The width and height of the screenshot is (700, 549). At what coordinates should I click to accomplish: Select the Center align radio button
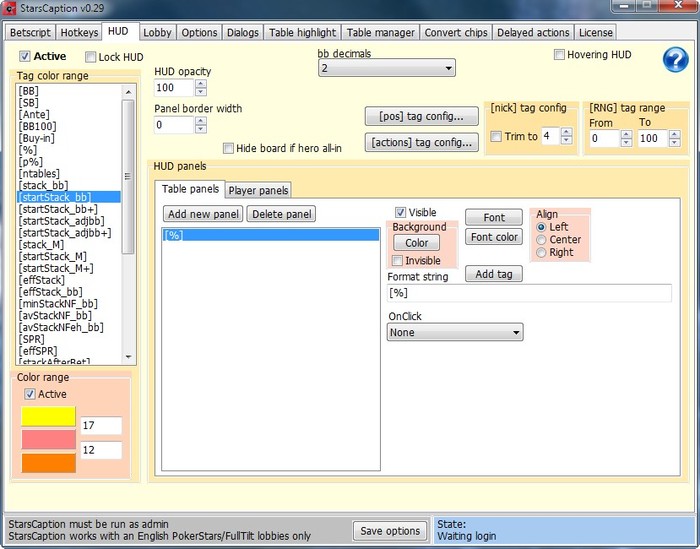pyautogui.click(x=541, y=240)
